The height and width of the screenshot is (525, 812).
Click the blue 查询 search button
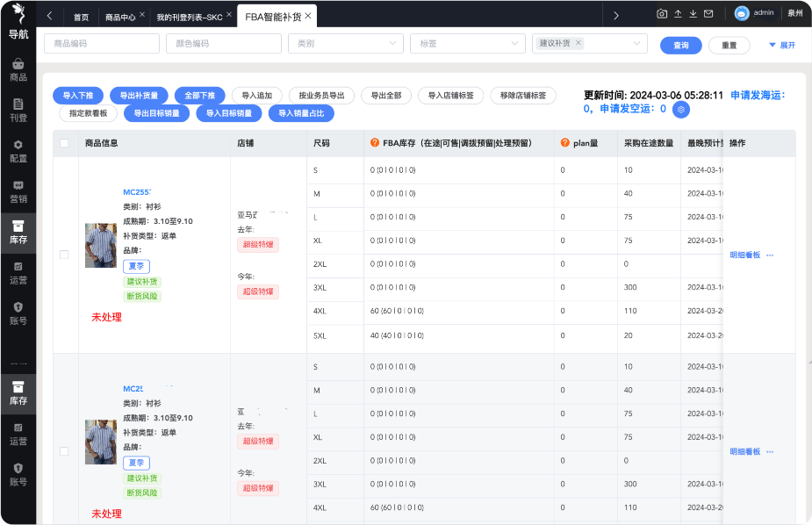click(680, 45)
